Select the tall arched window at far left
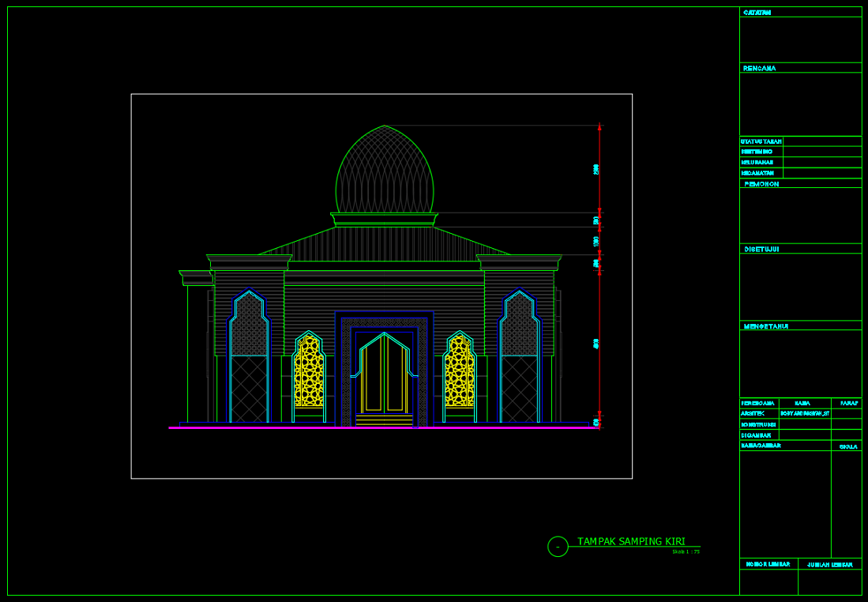 point(249,356)
